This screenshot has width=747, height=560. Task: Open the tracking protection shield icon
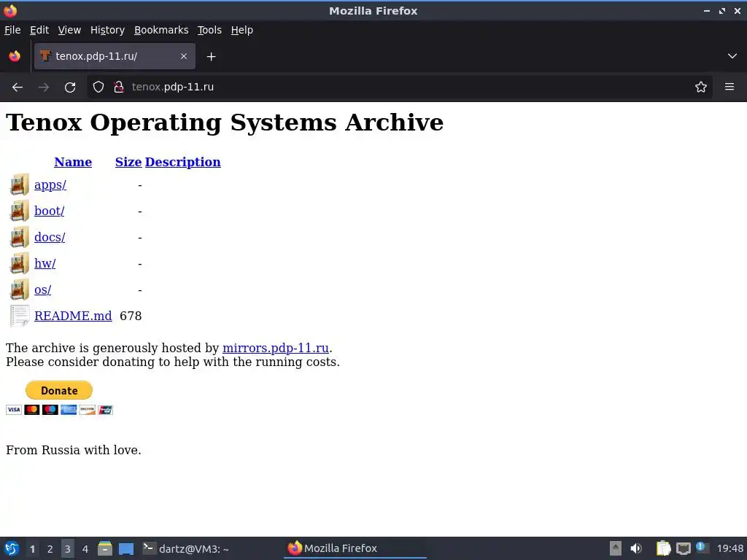pos(98,87)
